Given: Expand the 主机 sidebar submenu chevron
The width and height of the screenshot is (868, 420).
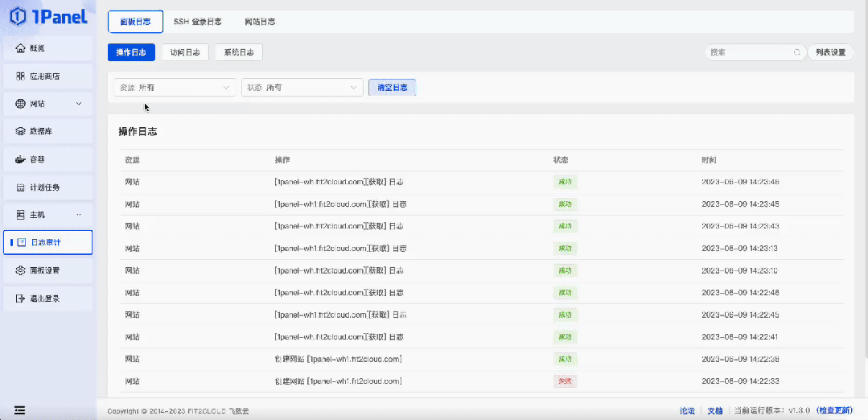Looking at the screenshot, I should click(79, 215).
